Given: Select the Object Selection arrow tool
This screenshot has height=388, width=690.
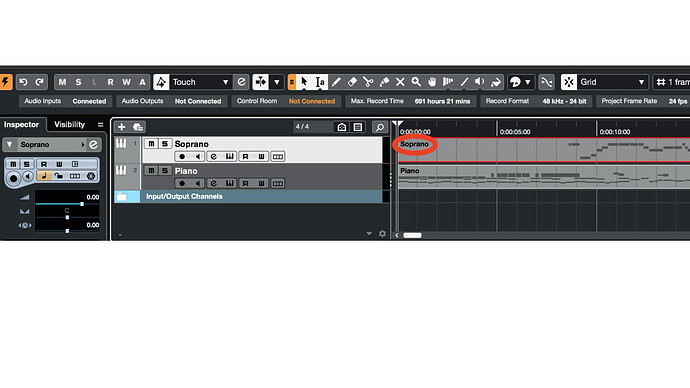Looking at the screenshot, I should [304, 82].
